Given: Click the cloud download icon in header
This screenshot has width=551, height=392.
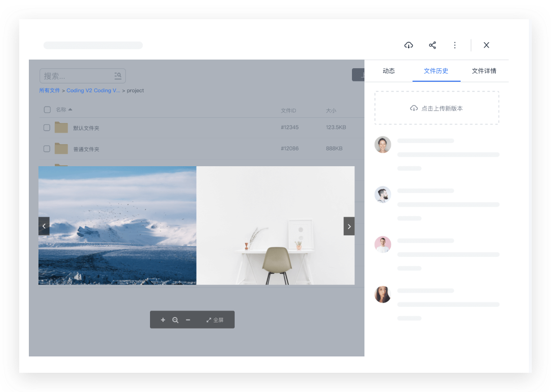Looking at the screenshot, I should tap(408, 45).
